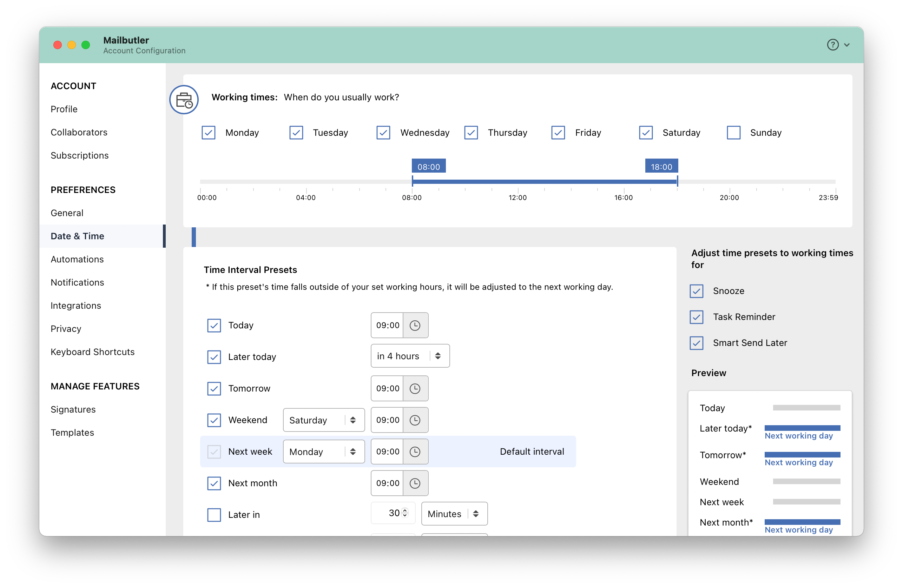
Task: Open Notifications preferences
Action: click(x=77, y=282)
